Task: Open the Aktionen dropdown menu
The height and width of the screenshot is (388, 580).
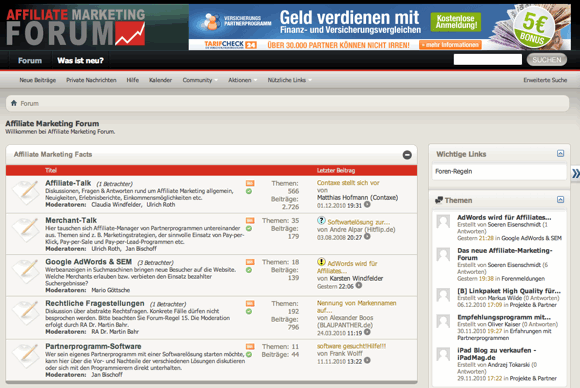Action: pyautogui.click(x=242, y=80)
